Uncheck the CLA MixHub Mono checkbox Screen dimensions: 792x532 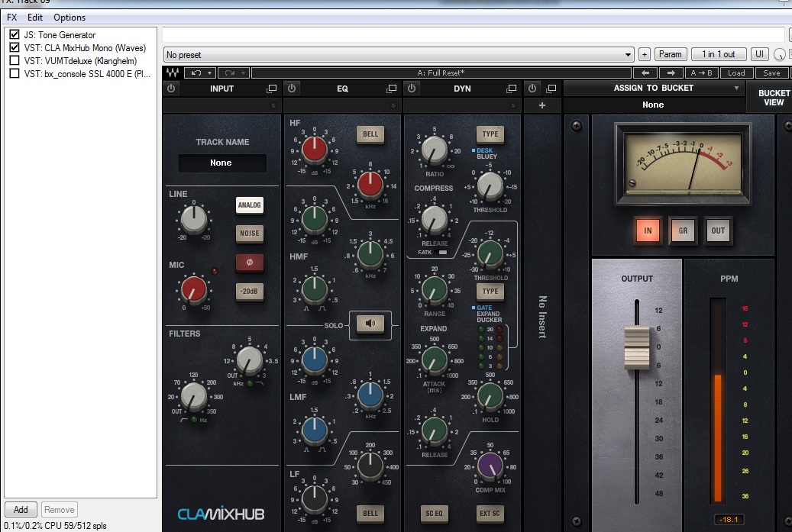15,48
